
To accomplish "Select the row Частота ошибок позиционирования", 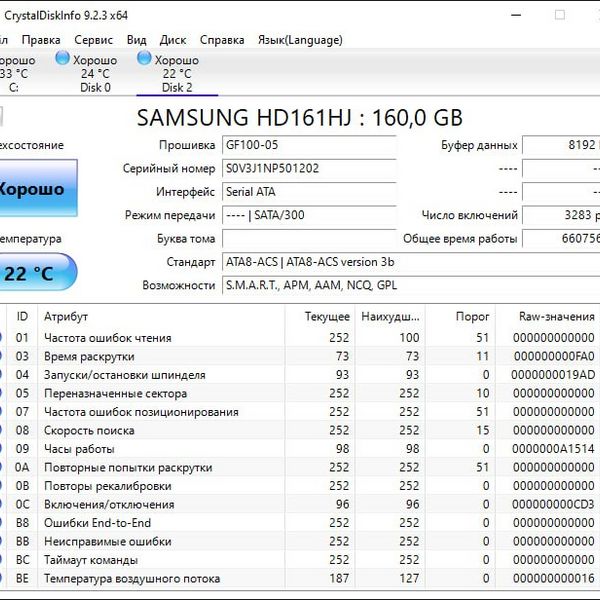I will click(300, 412).
